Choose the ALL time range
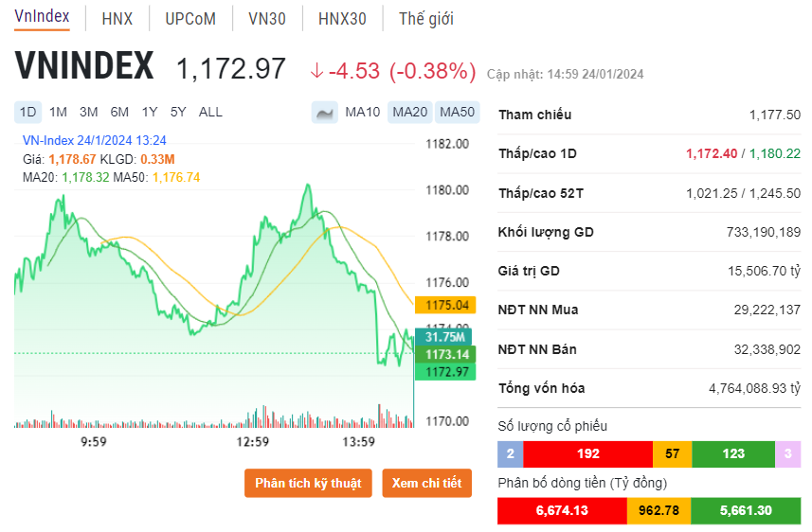 pos(210,112)
